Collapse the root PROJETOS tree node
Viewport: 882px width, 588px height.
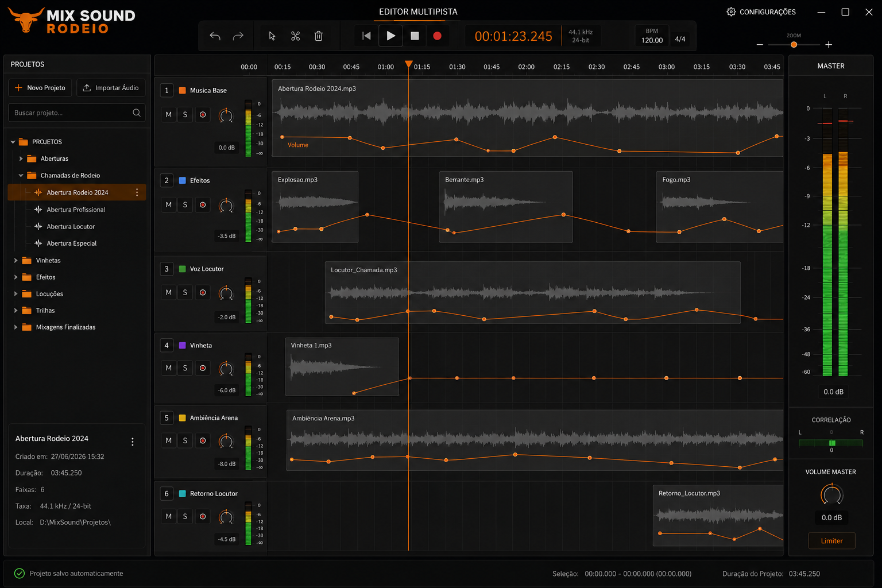click(13, 142)
